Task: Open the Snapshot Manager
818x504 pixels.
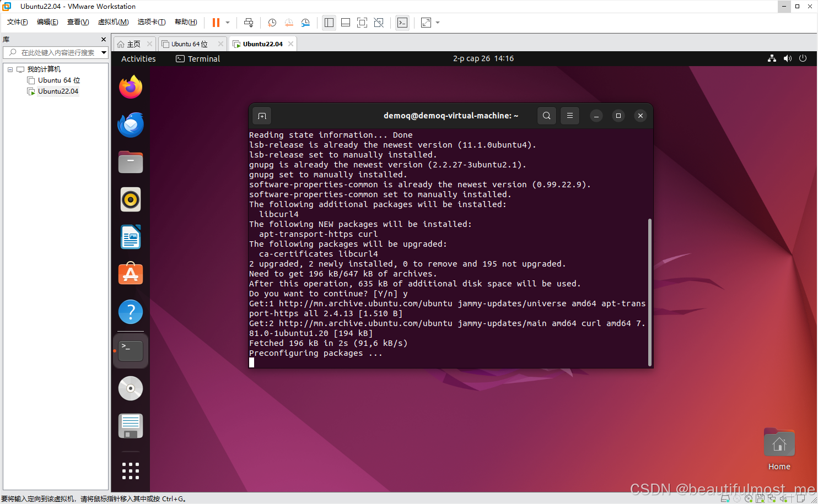Action: (x=305, y=23)
